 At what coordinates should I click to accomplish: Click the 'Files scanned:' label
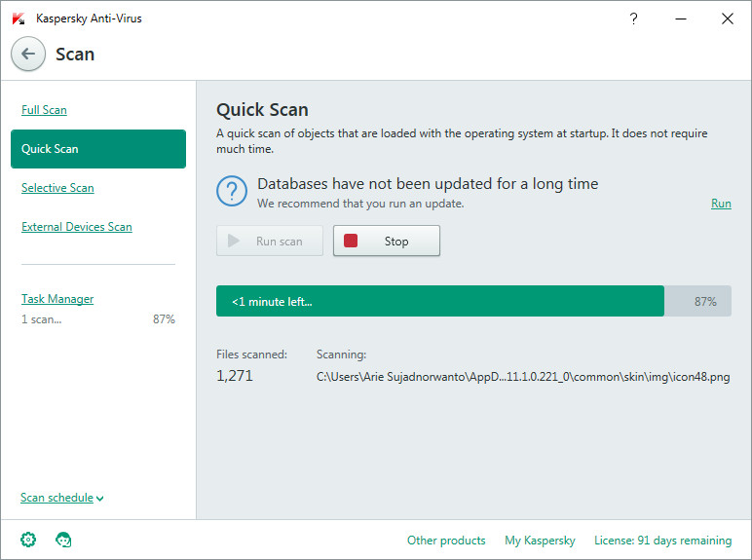click(x=251, y=355)
